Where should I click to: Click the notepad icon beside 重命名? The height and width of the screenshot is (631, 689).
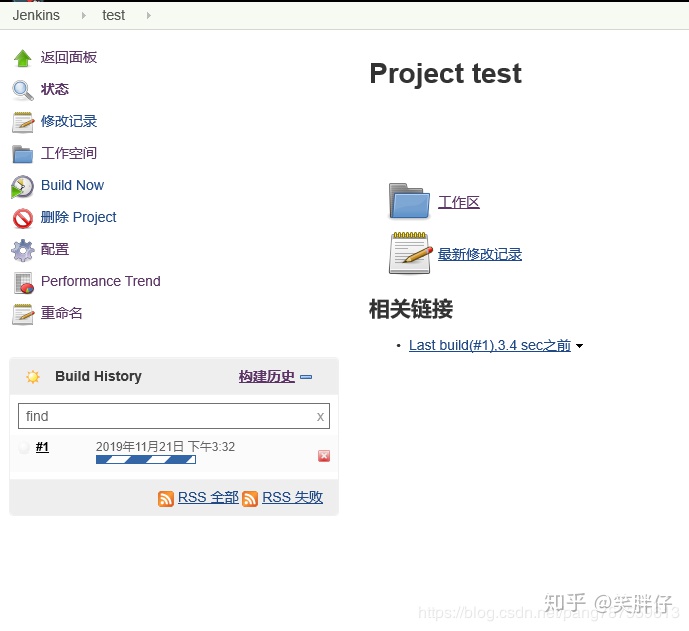[22, 314]
